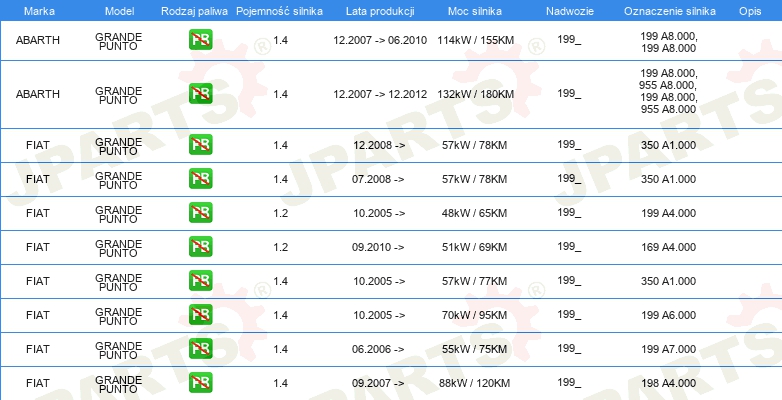Click the 114kW / 155KM engine power cell

point(475,40)
